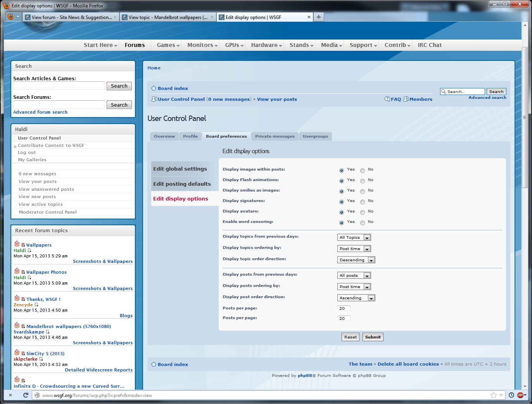This screenshot has height=404, width=532.
Task: Click the Delete all board cookies link
Action: click(408, 364)
